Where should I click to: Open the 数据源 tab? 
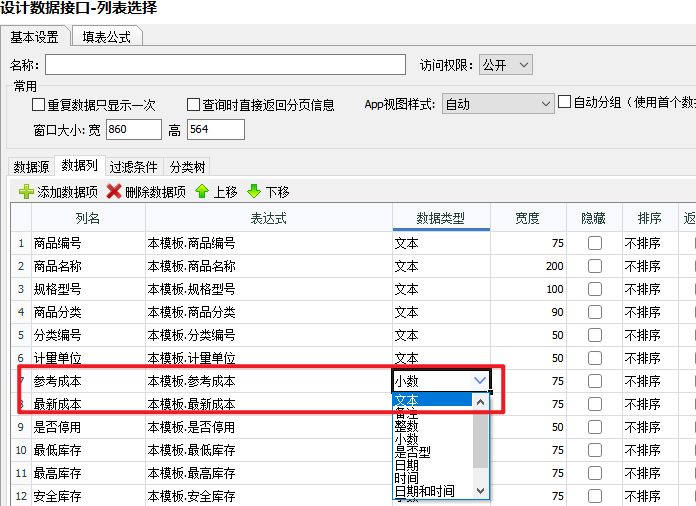point(31,167)
